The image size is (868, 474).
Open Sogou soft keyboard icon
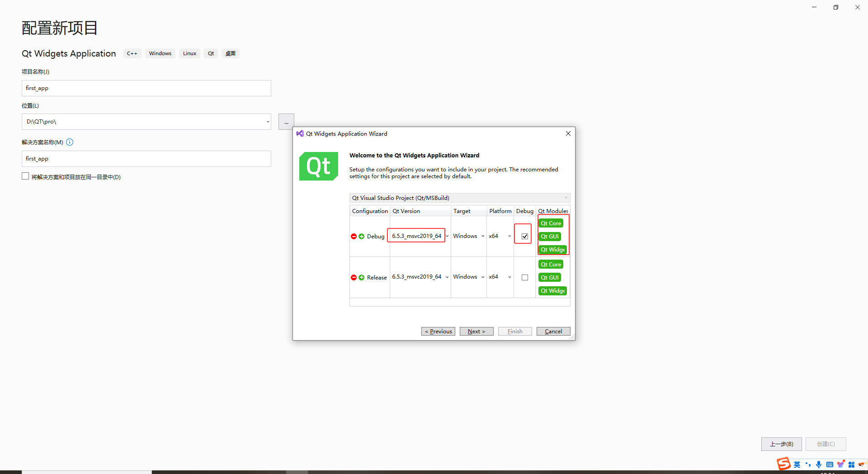pyautogui.click(x=830, y=465)
